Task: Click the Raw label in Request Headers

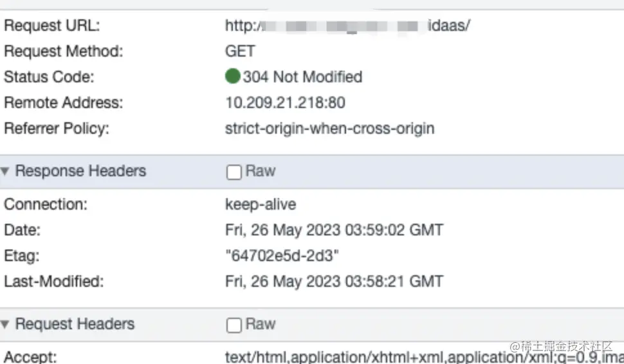Action: click(261, 324)
